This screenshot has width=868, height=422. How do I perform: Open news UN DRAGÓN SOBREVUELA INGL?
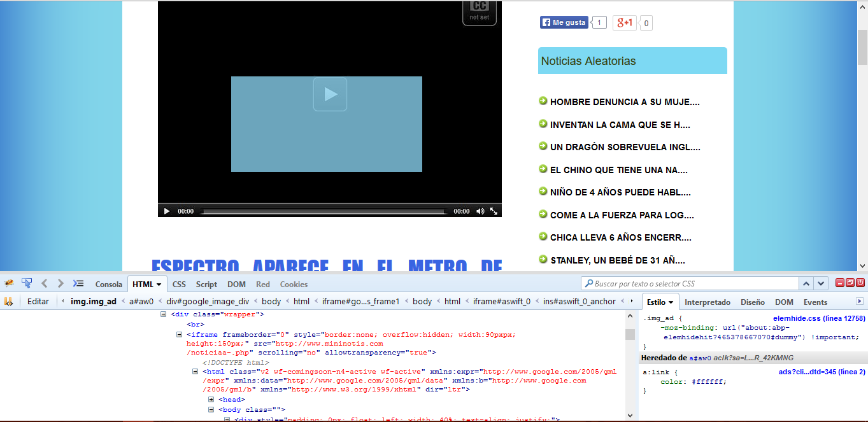[625, 147]
